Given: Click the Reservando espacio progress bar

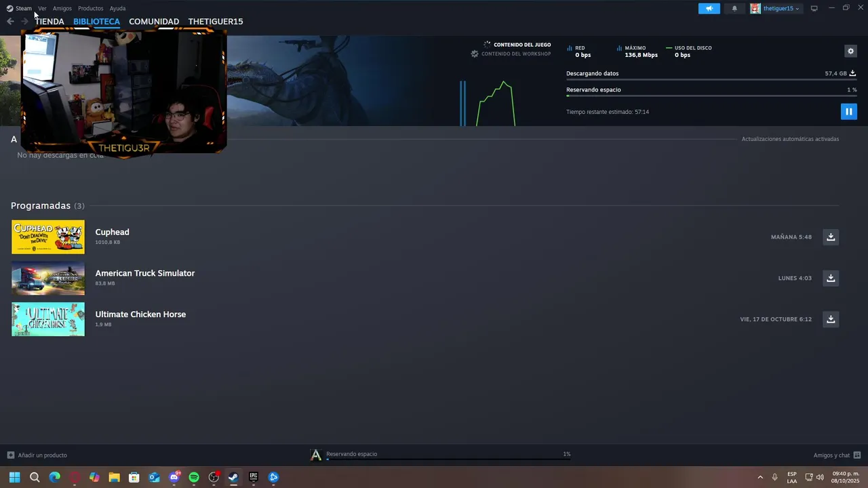Looking at the screenshot, I should pyautogui.click(x=711, y=96).
